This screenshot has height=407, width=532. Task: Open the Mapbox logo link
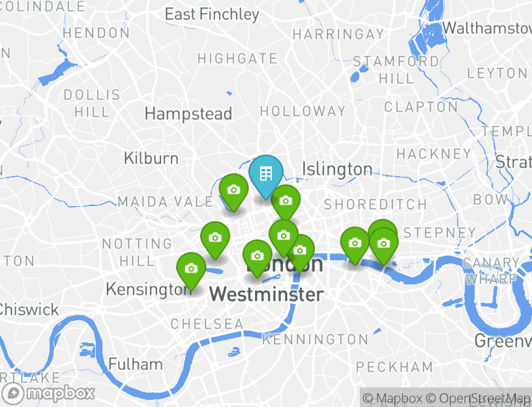coord(48,393)
